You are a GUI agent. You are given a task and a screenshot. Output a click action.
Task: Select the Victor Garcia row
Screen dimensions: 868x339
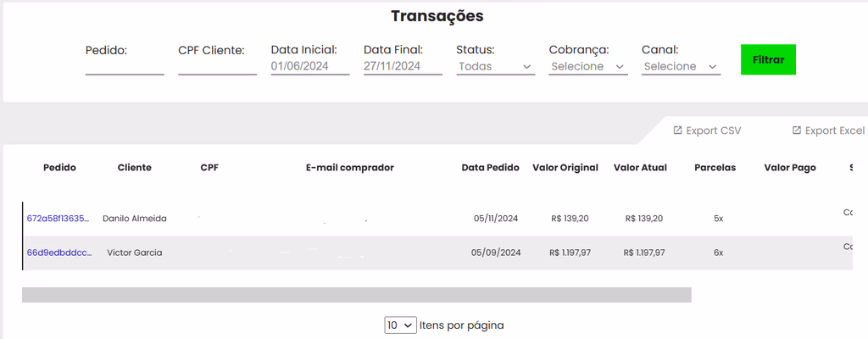(437, 253)
